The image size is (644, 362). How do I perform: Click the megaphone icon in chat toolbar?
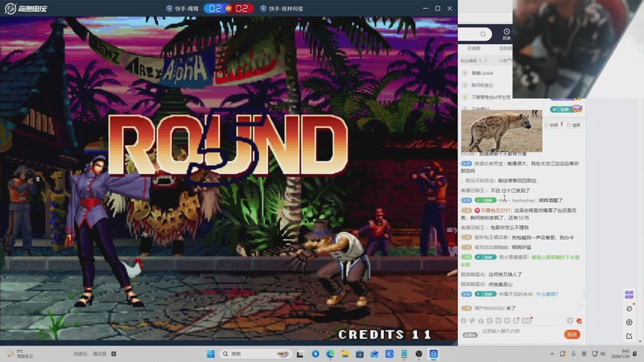473,320
